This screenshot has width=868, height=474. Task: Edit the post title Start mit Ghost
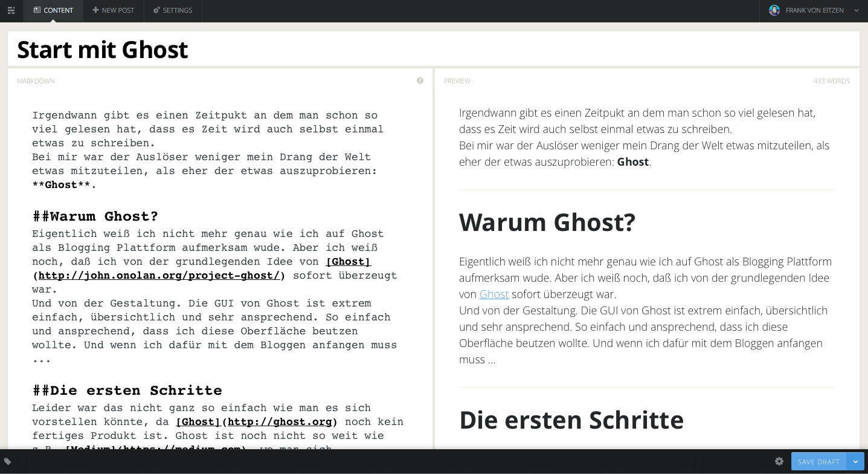[102, 49]
